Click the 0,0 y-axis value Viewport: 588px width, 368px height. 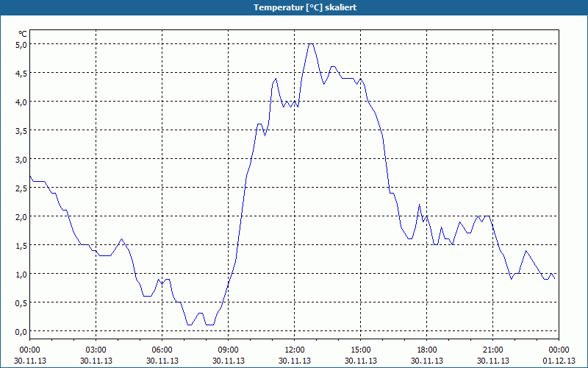click(x=21, y=332)
